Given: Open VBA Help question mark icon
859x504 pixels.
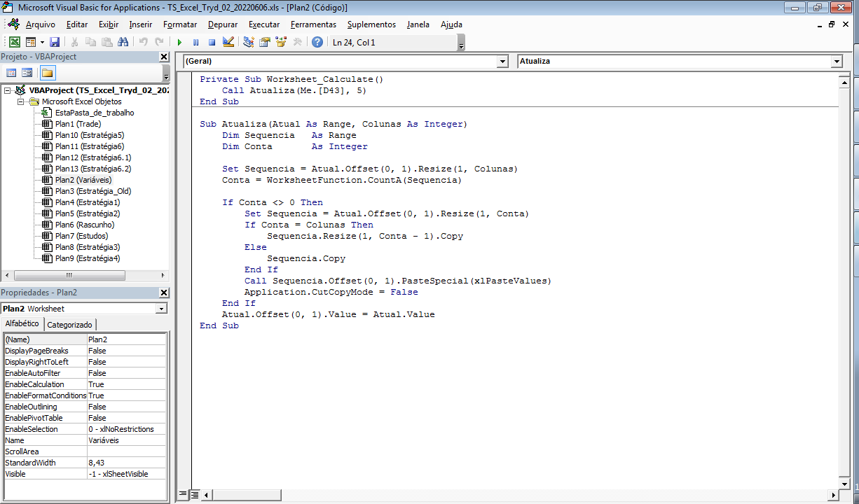Looking at the screenshot, I should (x=317, y=42).
